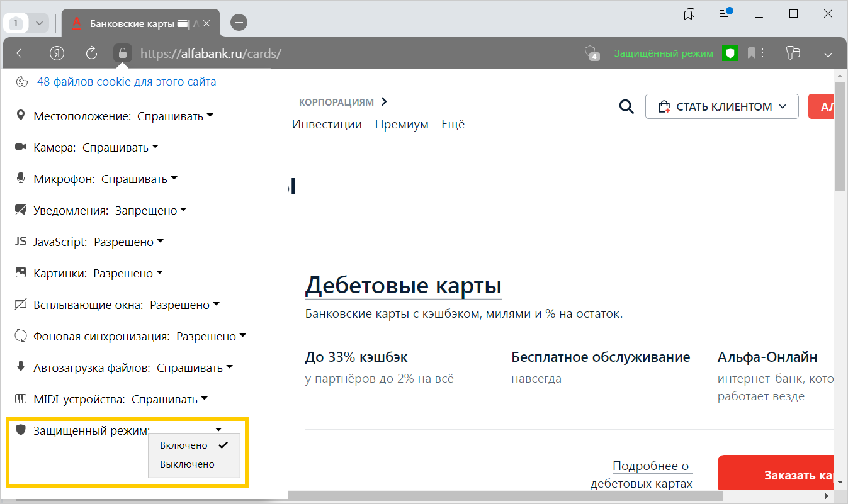Screen dimensions: 848x504
Task: Select "Выключено" to disable protected mode
Action: (x=187, y=464)
